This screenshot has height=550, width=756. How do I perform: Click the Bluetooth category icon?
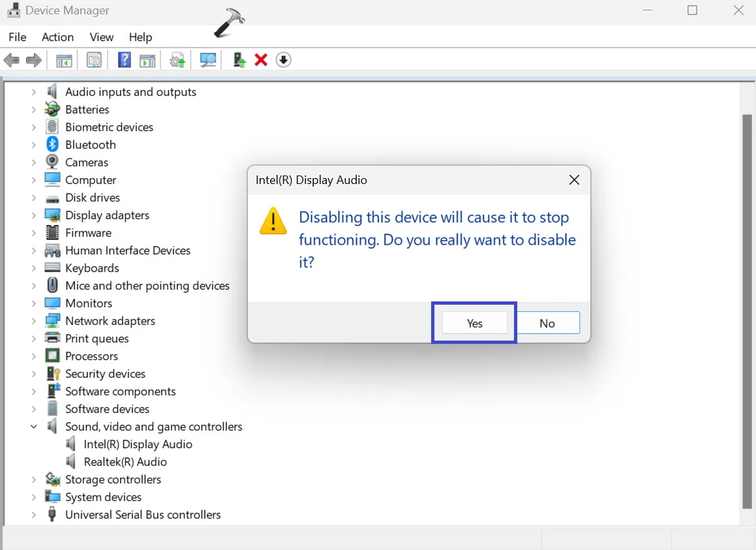pyautogui.click(x=52, y=144)
